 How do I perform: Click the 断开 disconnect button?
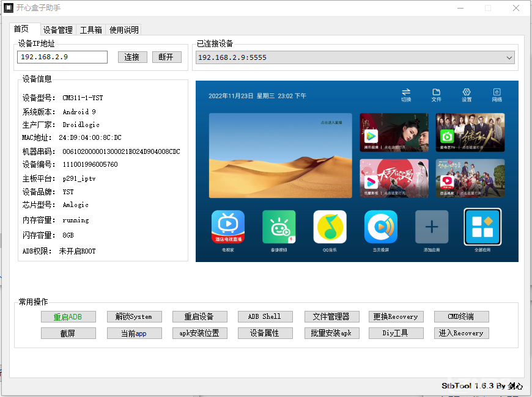pyautogui.click(x=166, y=57)
